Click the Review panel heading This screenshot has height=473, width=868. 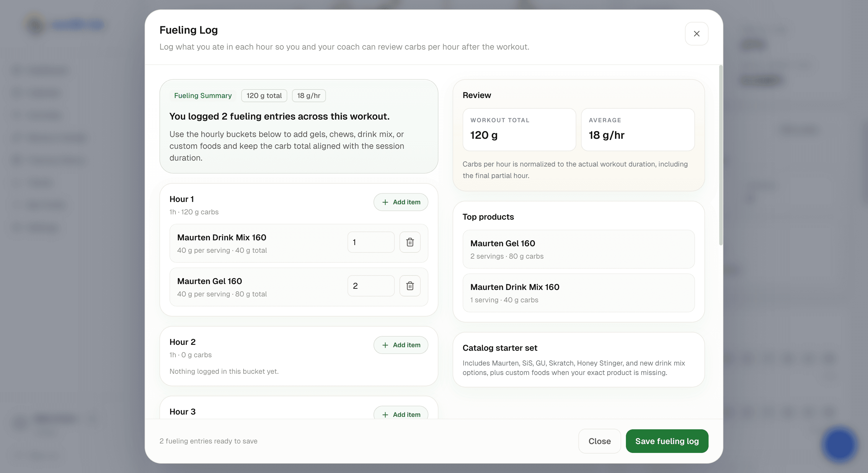point(477,95)
